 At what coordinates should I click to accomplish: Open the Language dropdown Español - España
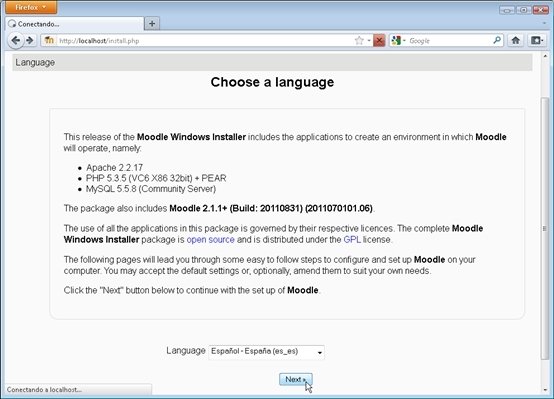tap(266, 352)
